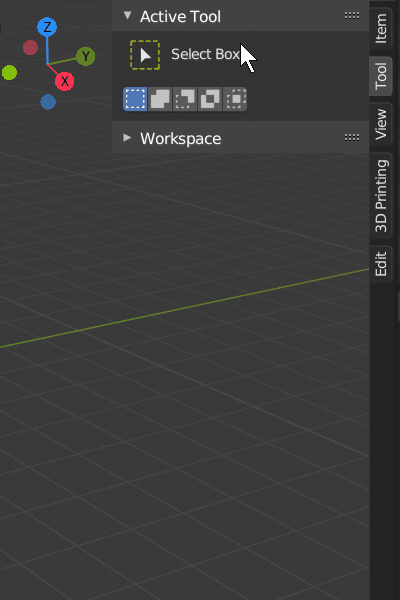Snap view to the negative Z axis dot

tap(48, 102)
